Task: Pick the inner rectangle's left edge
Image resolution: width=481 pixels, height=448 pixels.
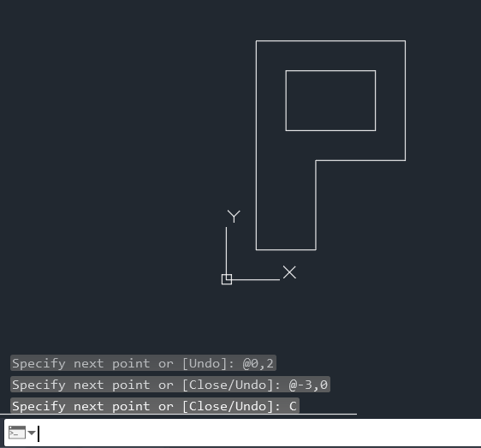Action: [x=286, y=101]
